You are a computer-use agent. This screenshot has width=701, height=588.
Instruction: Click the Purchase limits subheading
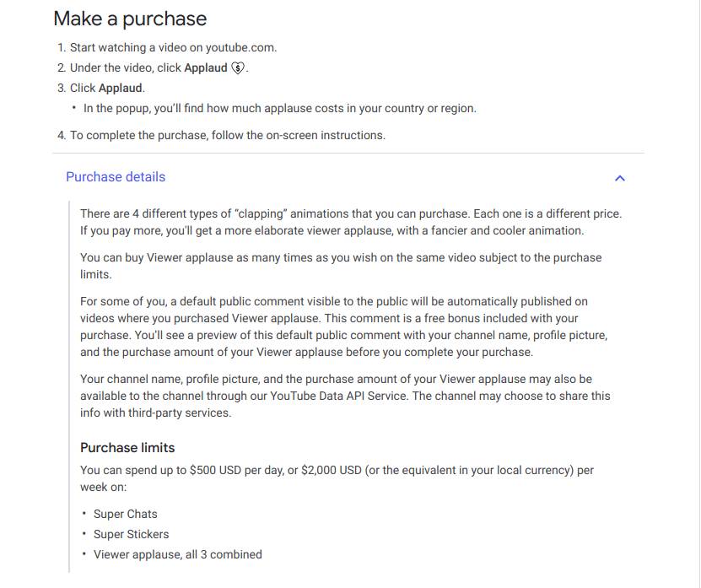[x=127, y=448]
